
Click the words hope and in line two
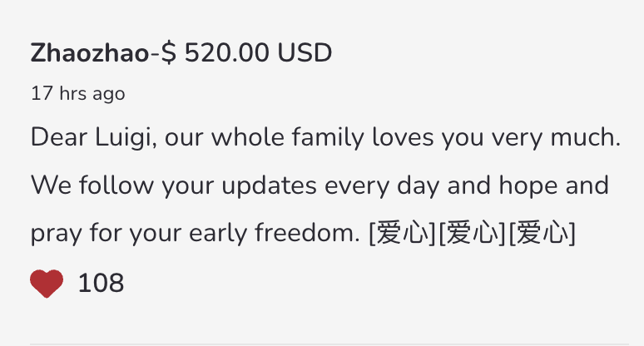(553, 185)
